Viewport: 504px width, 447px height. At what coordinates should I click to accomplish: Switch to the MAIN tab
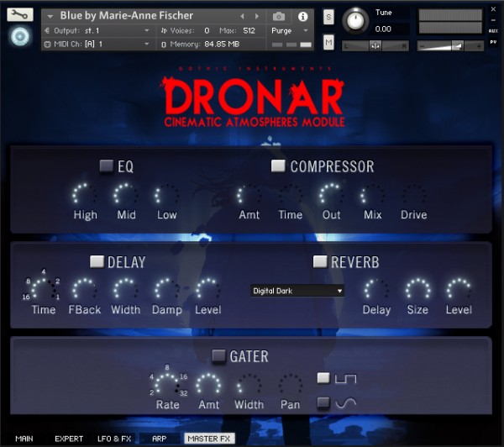(24, 439)
